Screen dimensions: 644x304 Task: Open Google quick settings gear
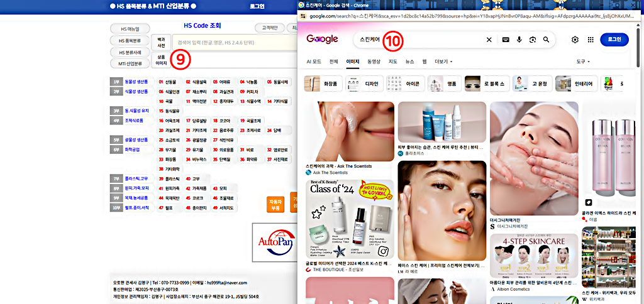[x=575, y=40]
